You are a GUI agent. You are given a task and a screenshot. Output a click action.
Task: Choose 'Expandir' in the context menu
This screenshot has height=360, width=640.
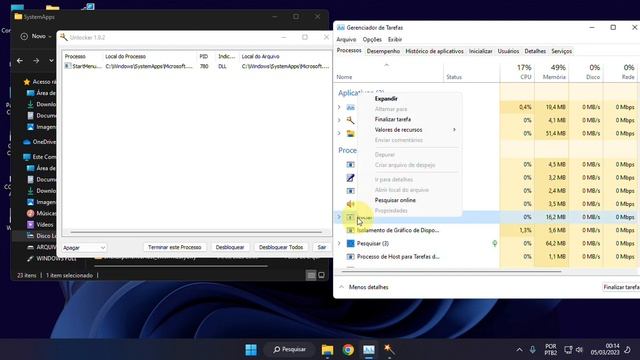[386, 99]
